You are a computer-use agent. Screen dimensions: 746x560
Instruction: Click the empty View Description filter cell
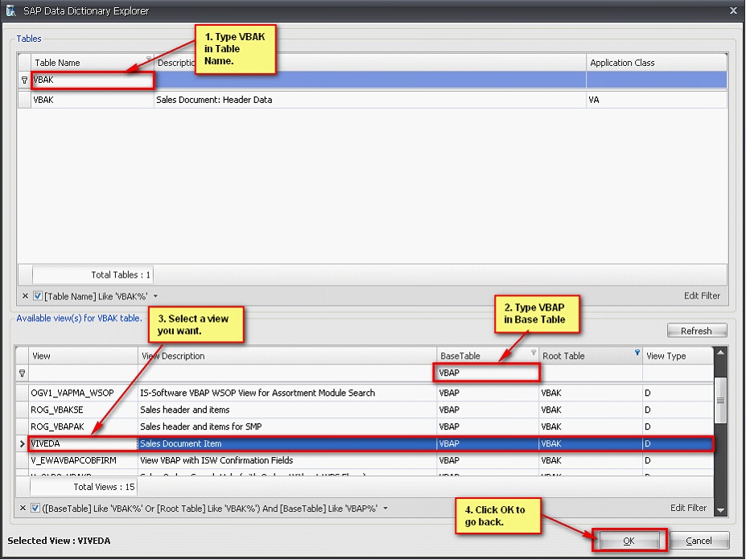[286, 373]
